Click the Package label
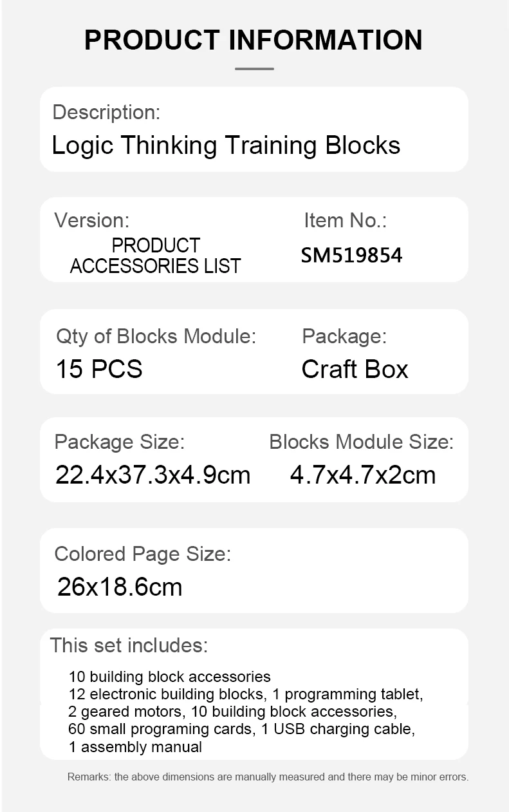Image resolution: width=509 pixels, height=812 pixels. [x=344, y=336]
